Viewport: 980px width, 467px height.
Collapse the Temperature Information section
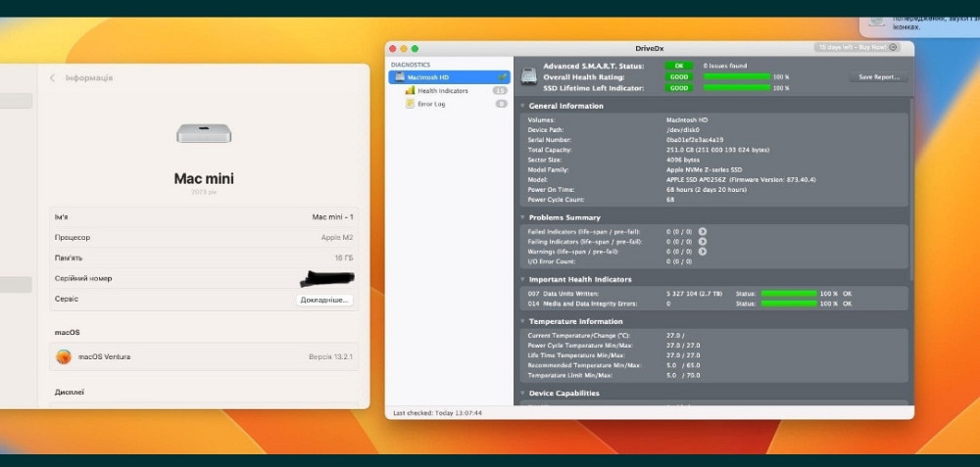(523, 321)
